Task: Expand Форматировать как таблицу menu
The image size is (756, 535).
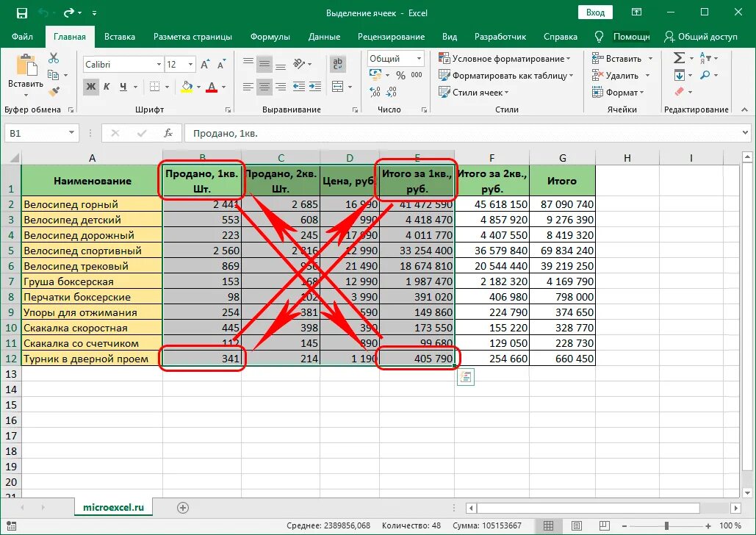Action: 505,75
